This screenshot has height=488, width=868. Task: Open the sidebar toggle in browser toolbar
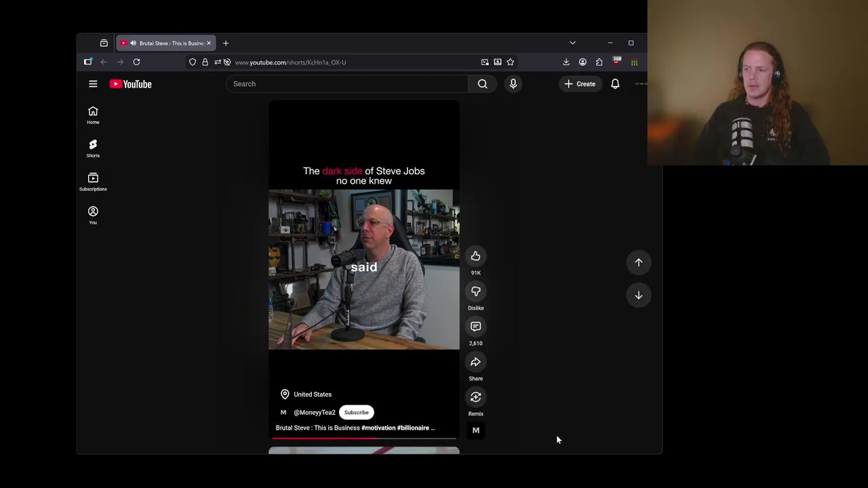87,62
